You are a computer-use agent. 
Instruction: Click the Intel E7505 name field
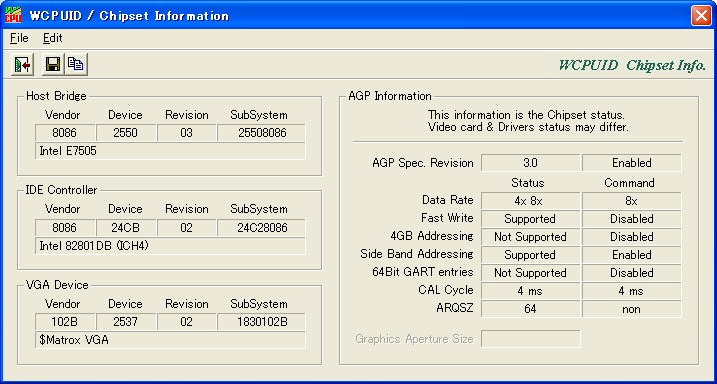170,151
